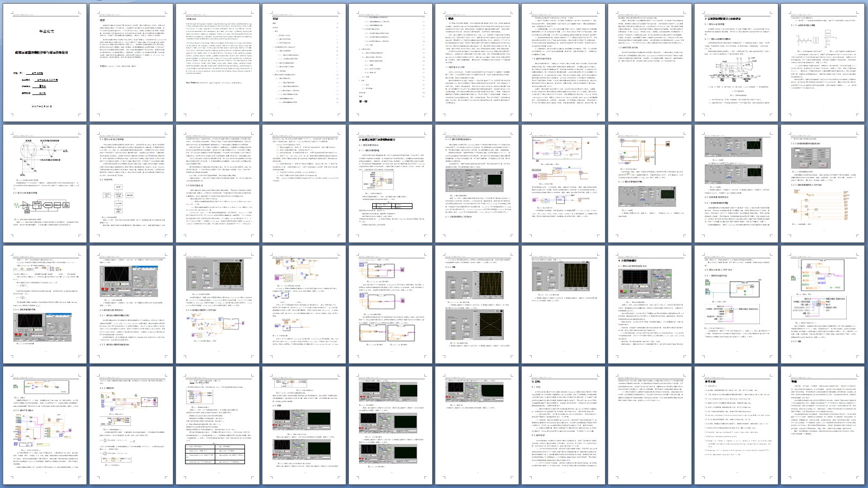Open the first table of contents (目录) page
This screenshot has width=868, height=488.
tap(304, 63)
